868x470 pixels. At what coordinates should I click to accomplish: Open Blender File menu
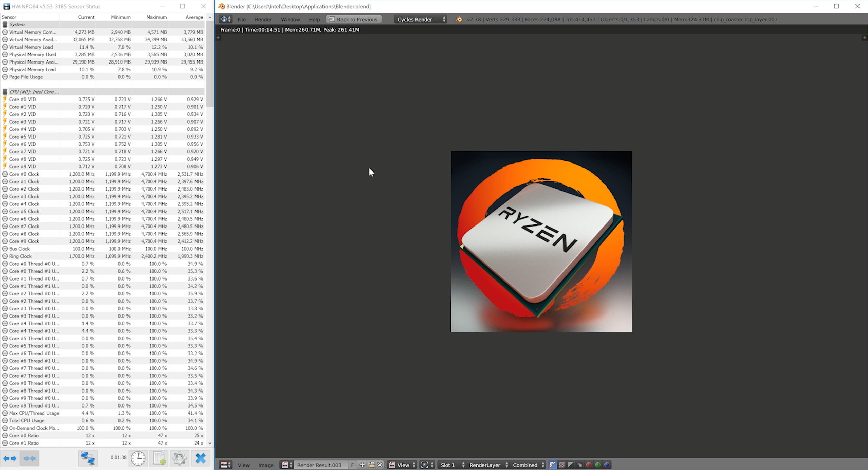coord(242,19)
